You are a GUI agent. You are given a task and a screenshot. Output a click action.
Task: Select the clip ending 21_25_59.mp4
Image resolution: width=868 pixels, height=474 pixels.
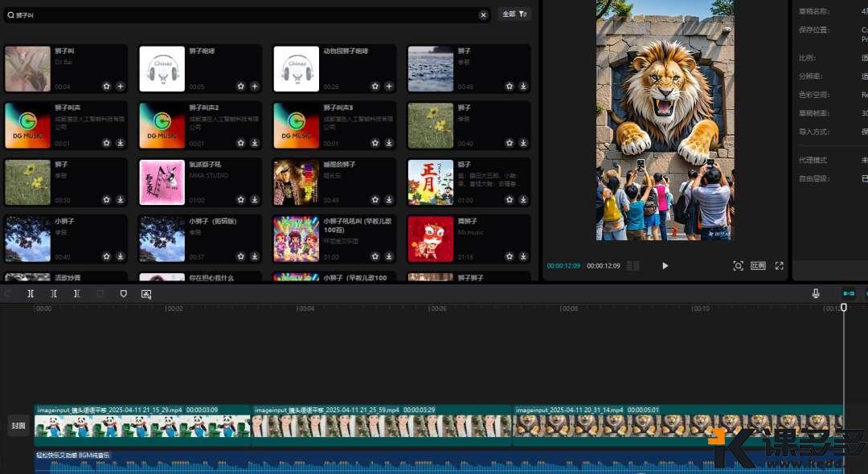382,425
